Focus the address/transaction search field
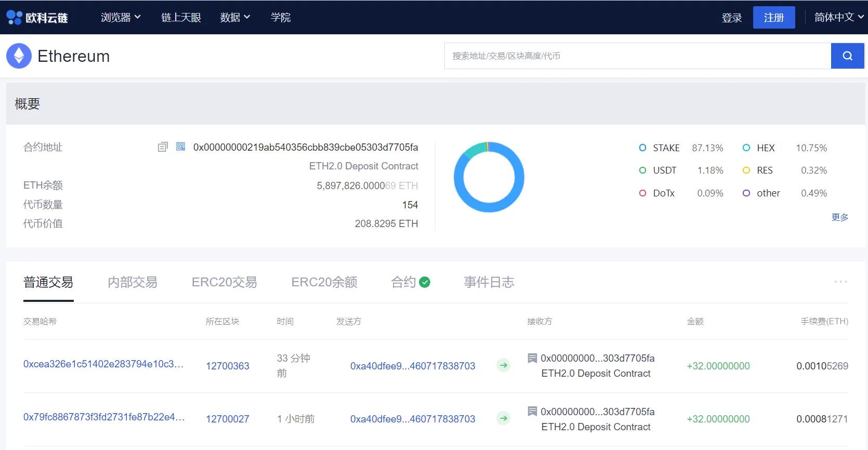Image resolution: width=868 pixels, height=450 pixels. (638, 56)
